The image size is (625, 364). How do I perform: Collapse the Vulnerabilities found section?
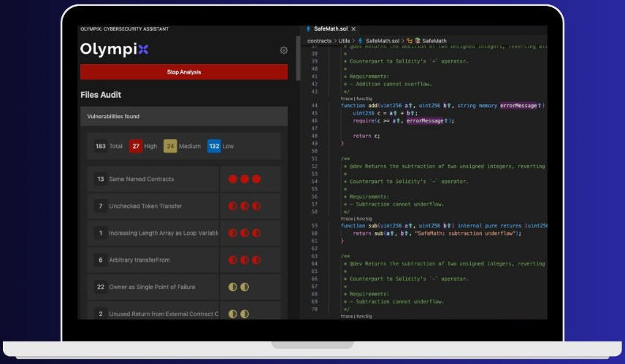[x=183, y=116]
